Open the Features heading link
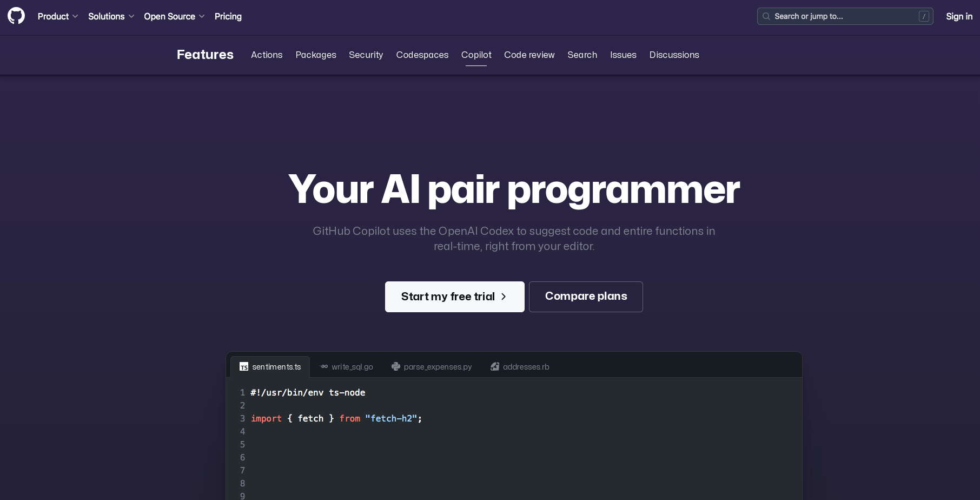980x500 pixels. [205, 55]
